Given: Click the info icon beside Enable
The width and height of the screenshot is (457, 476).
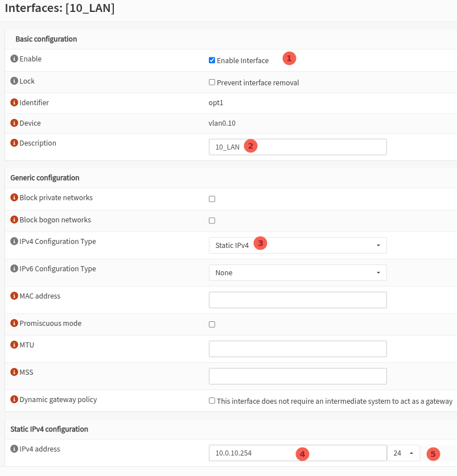Looking at the screenshot, I should [14, 59].
